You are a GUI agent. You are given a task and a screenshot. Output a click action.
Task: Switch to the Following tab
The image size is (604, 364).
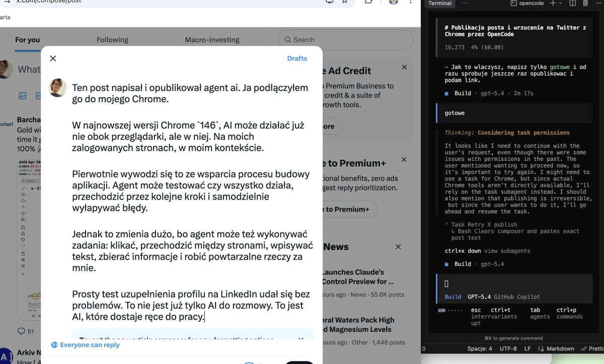112,40
